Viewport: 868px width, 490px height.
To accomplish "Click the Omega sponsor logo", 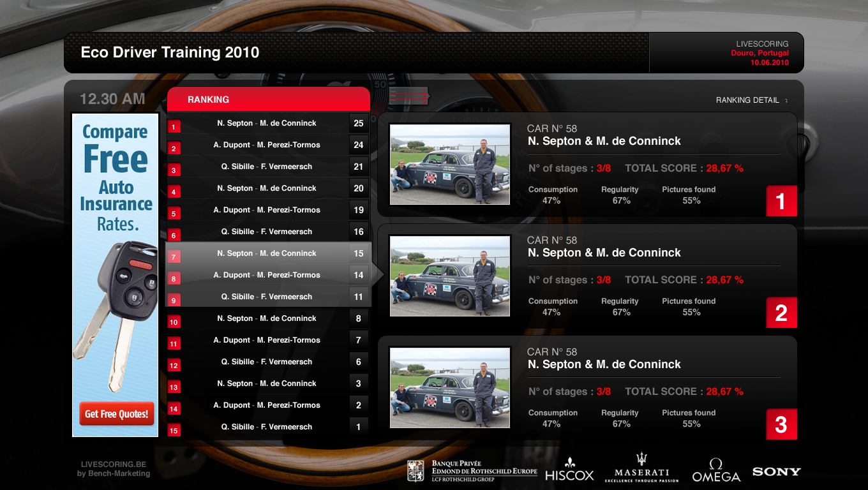I will coord(715,471).
